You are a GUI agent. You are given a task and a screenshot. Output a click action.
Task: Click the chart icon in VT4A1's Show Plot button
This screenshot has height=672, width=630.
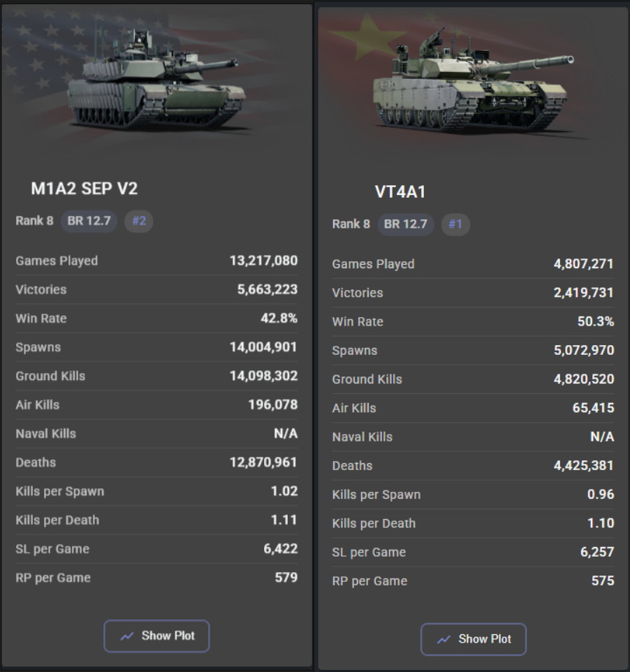tap(444, 639)
